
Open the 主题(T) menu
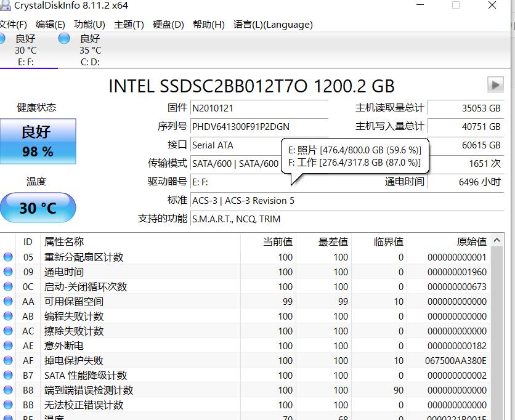129,25
